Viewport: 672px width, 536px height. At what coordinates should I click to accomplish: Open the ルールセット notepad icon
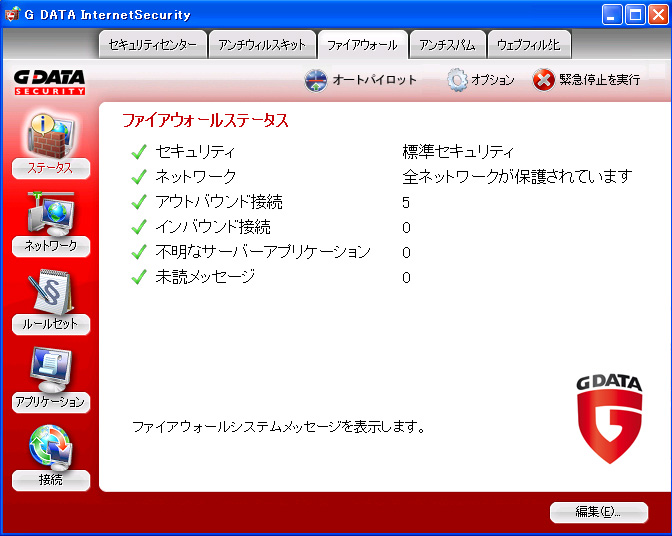pyautogui.click(x=51, y=292)
